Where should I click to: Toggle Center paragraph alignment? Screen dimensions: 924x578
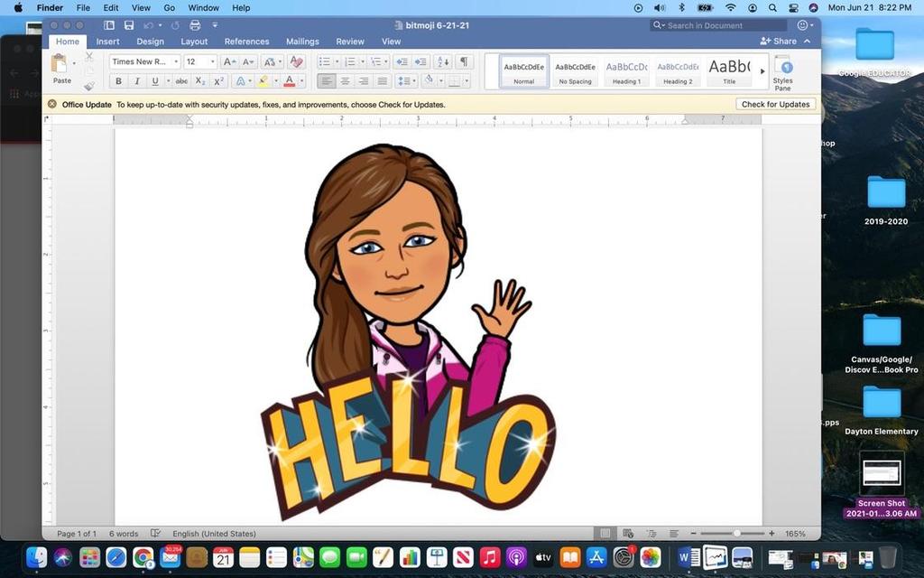point(346,80)
